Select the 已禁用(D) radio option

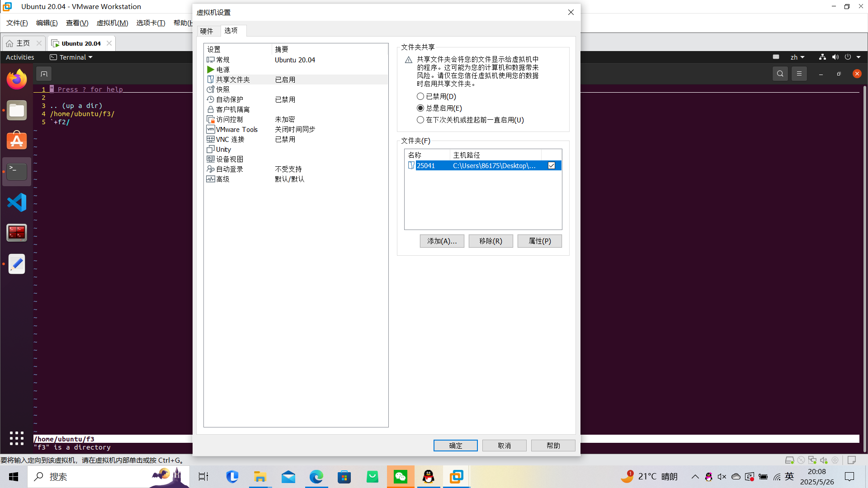[420, 96]
